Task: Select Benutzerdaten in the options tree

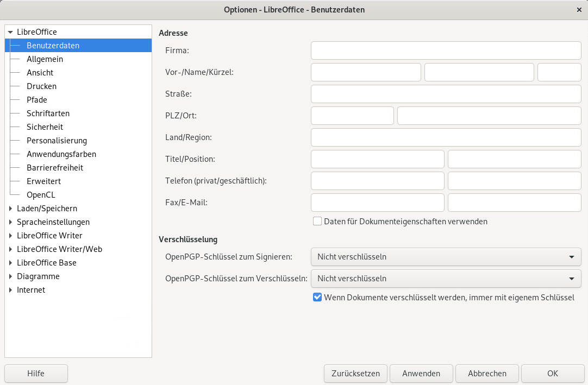Action: [x=78, y=46]
